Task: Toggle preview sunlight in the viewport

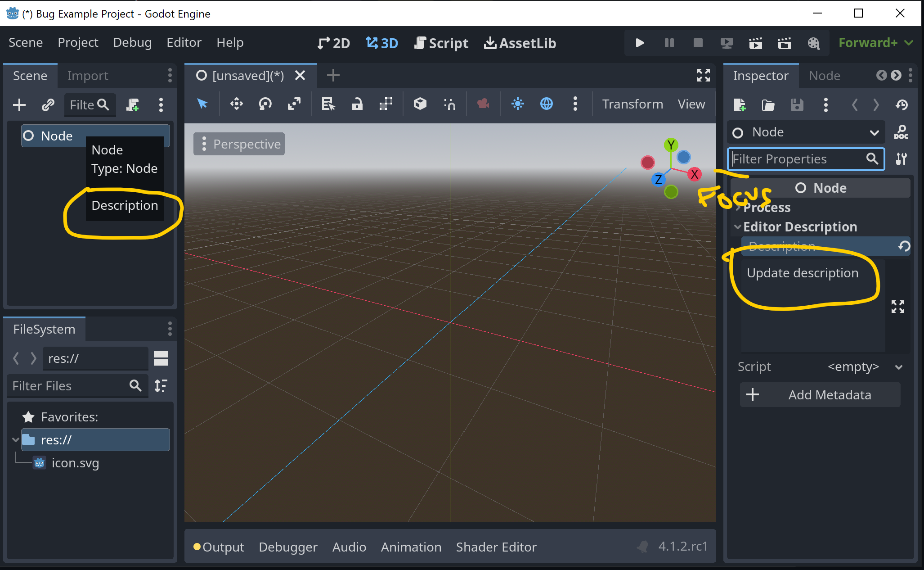Action: pos(518,104)
